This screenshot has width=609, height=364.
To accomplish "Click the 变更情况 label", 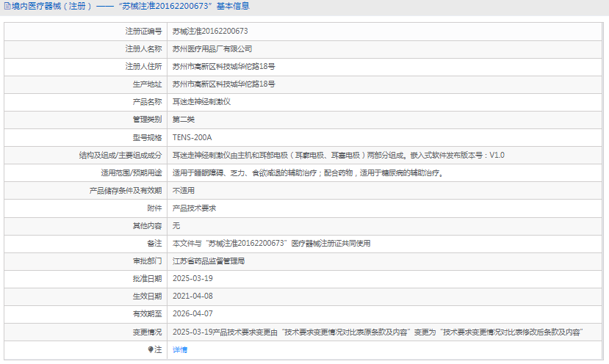I will tap(147, 332).
